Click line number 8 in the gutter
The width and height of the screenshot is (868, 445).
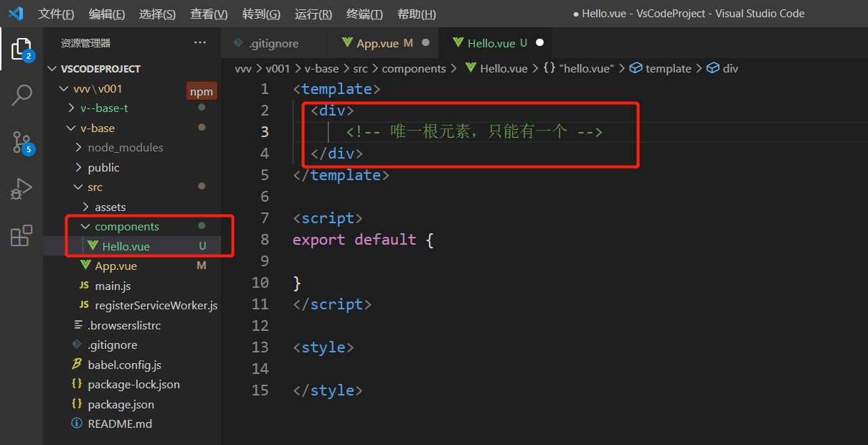265,240
